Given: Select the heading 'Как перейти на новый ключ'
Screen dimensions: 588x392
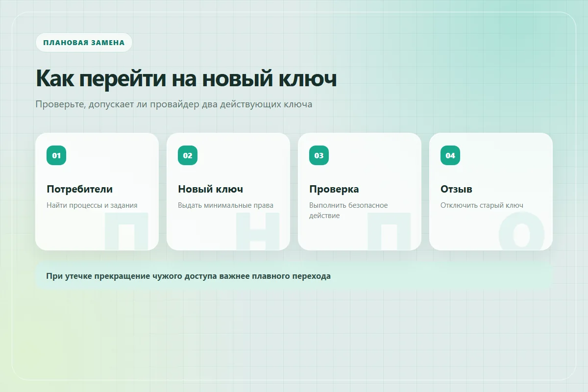Looking at the screenshot, I should point(186,78).
